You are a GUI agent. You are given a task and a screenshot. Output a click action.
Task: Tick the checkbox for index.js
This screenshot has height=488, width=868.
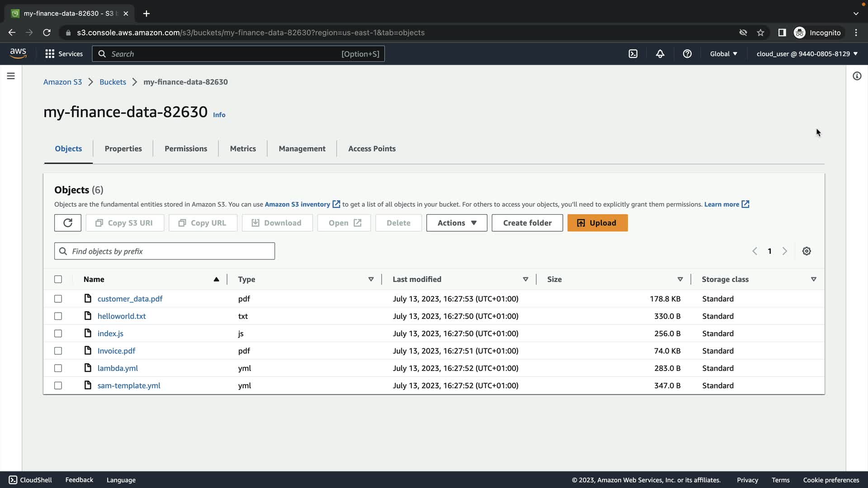pos(58,333)
